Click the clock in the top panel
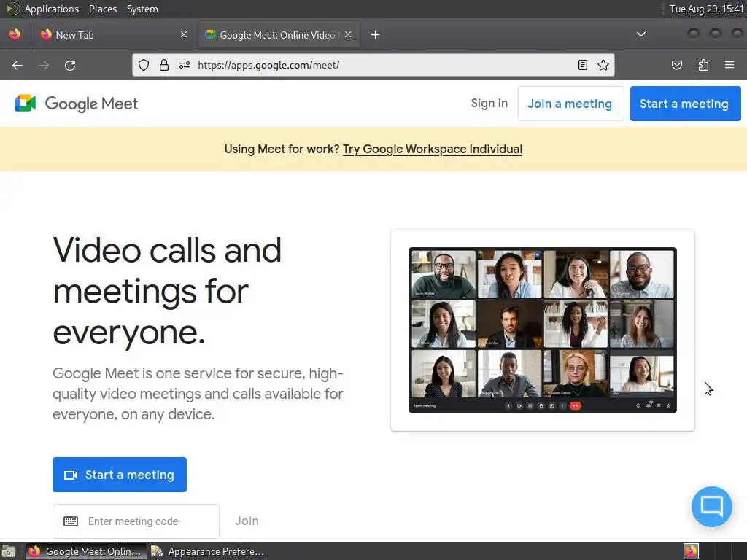 [x=706, y=9]
